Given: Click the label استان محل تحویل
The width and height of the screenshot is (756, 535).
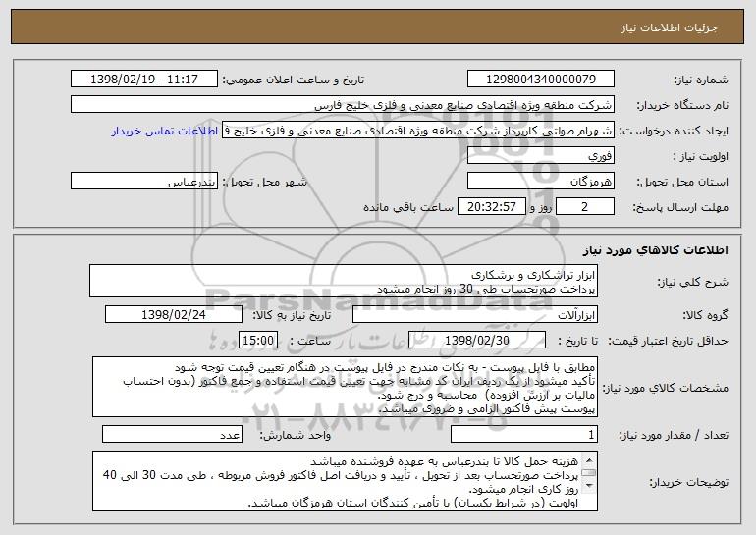Looking at the screenshot, I should tap(682, 183).
